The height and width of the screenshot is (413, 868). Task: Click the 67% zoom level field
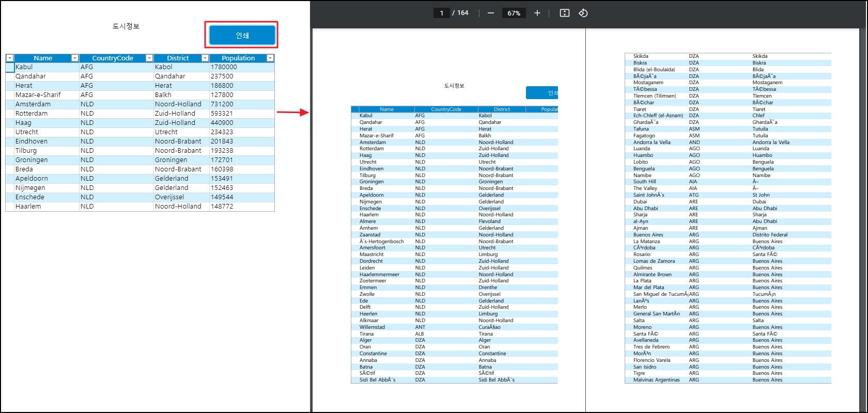(514, 13)
